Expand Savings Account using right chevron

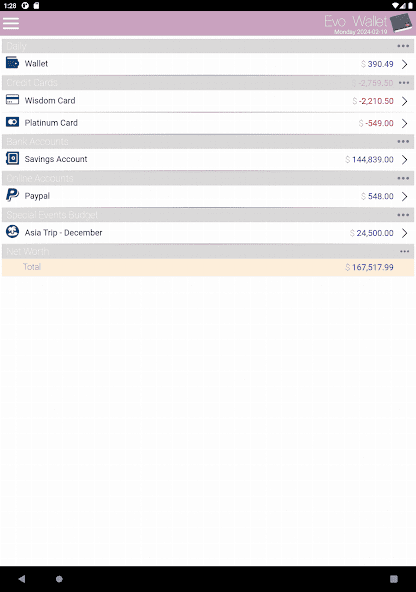click(x=405, y=160)
